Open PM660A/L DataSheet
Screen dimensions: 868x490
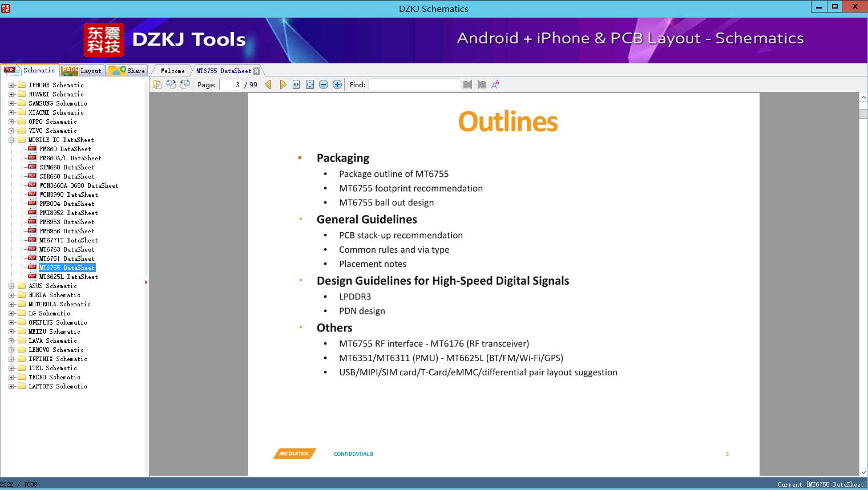70,158
